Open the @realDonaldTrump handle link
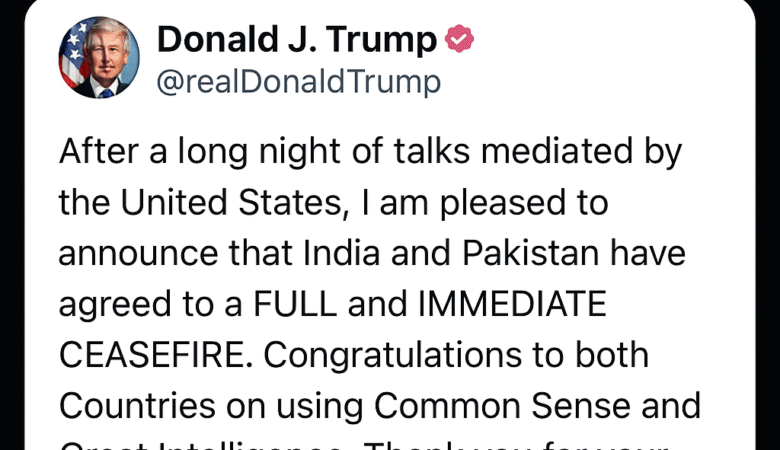 pos(299,82)
